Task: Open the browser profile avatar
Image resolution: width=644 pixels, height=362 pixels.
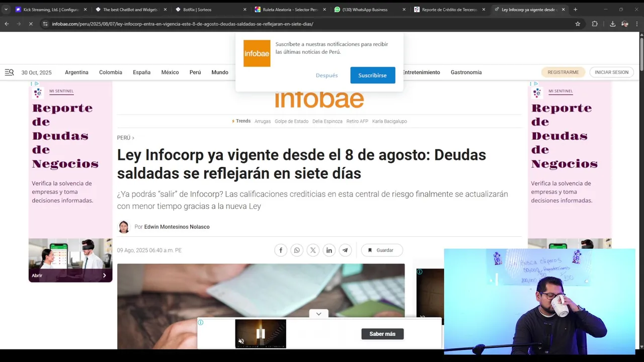Action: coord(625,24)
